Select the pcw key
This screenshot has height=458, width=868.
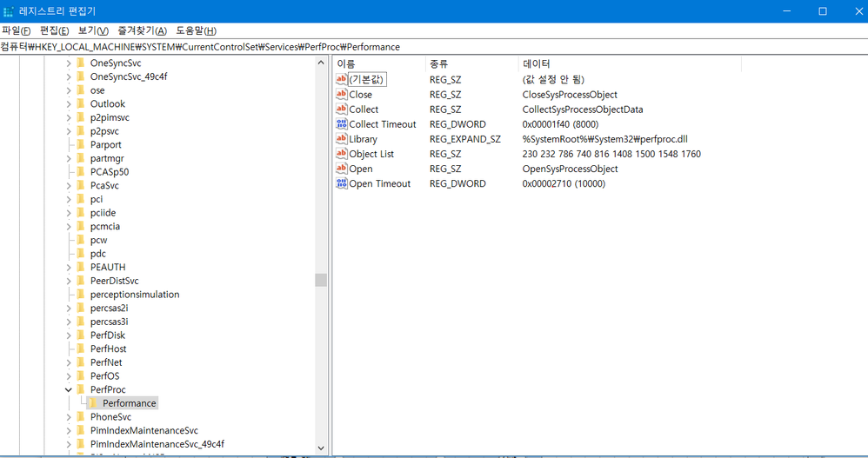(98, 240)
